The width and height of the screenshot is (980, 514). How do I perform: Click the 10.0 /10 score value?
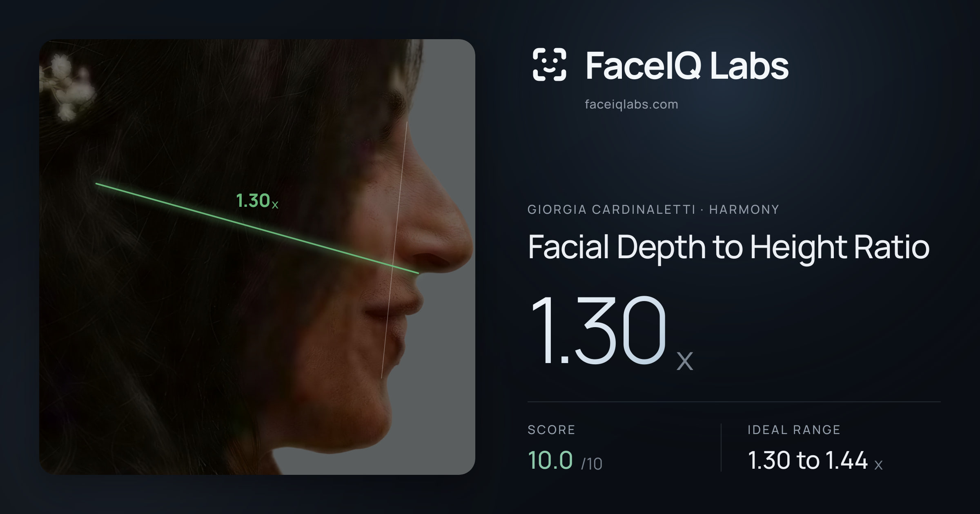(565, 460)
